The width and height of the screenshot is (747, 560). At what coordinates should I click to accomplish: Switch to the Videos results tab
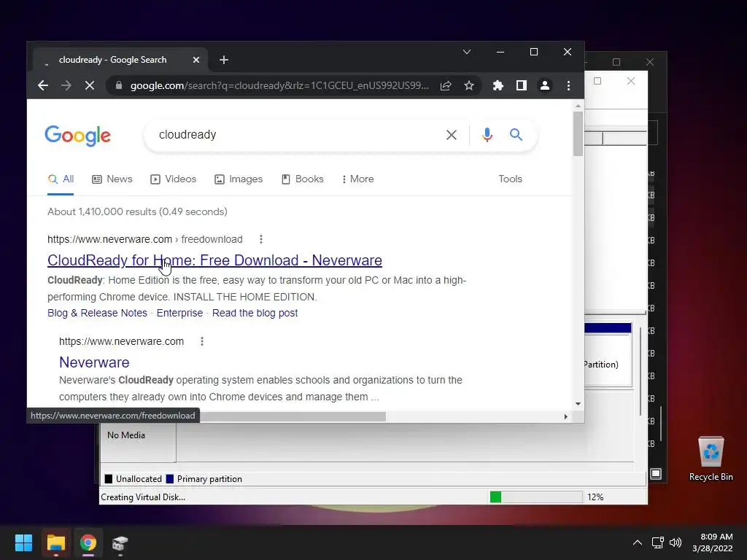[174, 179]
